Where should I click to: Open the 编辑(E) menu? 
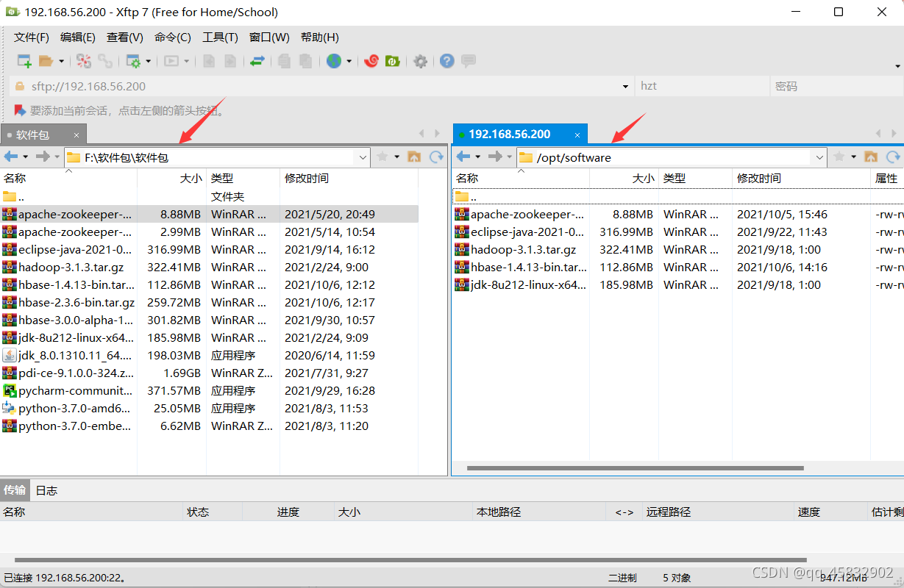click(78, 37)
